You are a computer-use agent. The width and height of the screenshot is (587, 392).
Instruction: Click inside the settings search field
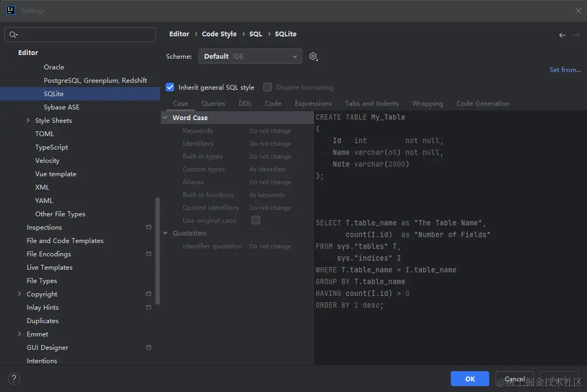[80, 34]
